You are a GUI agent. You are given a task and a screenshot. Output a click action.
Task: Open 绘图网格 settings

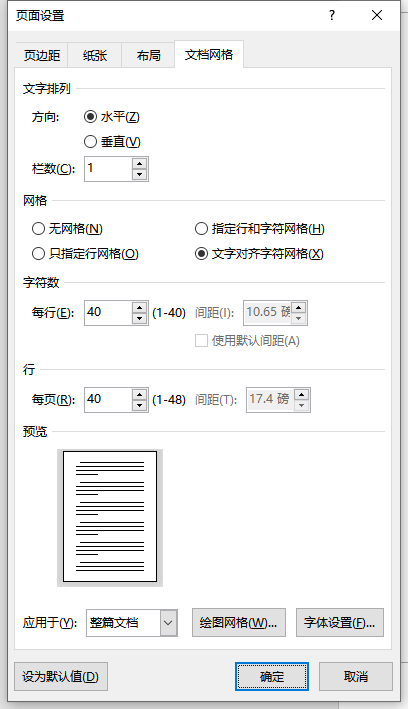pos(239,623)
